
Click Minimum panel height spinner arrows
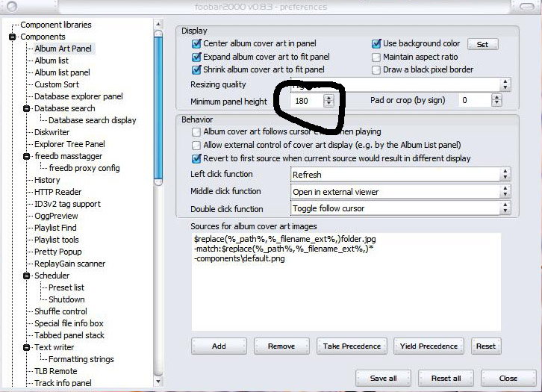click(328, 101)
